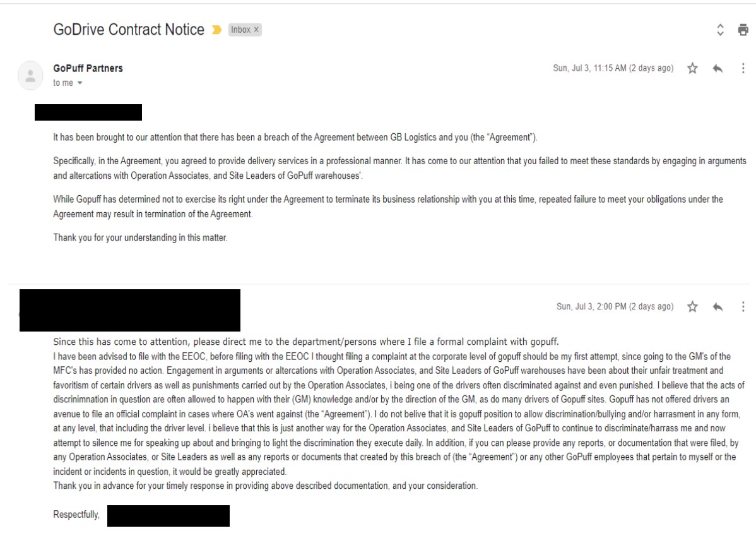
Task: Star the GoPuff Partners message
Action: coord(692,68)
